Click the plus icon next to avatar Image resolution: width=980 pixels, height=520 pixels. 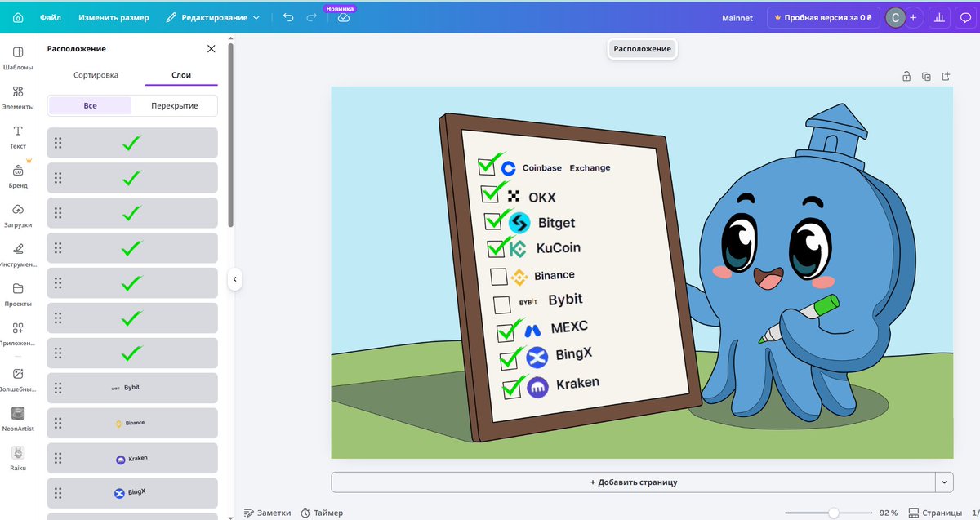913,17
